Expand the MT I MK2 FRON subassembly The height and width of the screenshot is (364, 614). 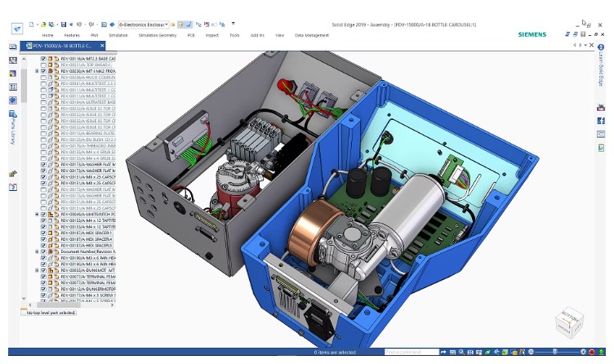point(38,71)
